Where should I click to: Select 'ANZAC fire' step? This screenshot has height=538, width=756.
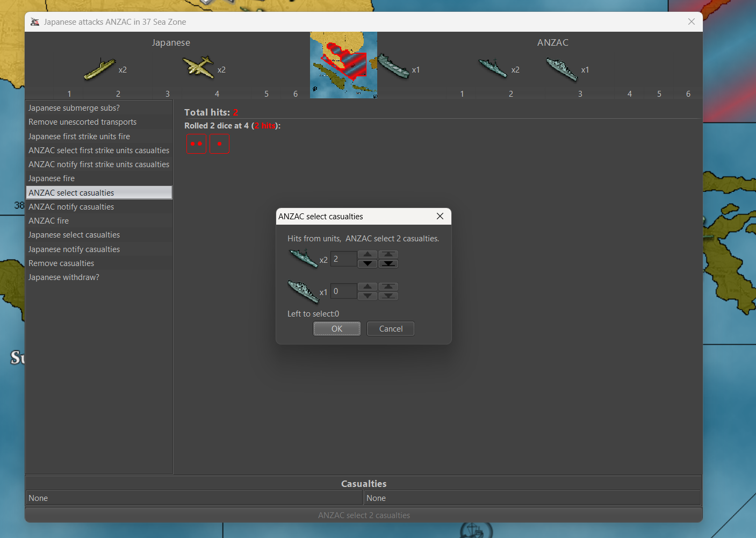[99, 221]
